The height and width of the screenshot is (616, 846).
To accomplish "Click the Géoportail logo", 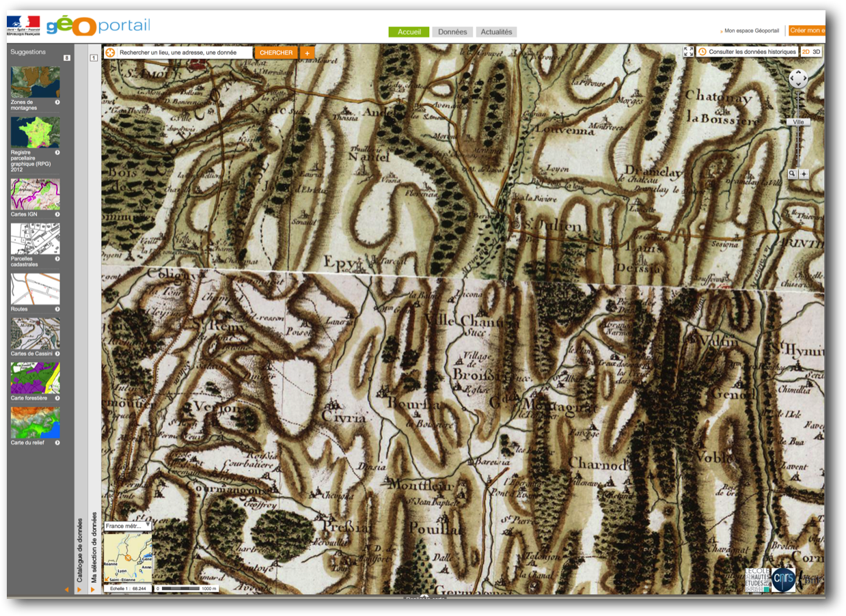I will point(98,26).
